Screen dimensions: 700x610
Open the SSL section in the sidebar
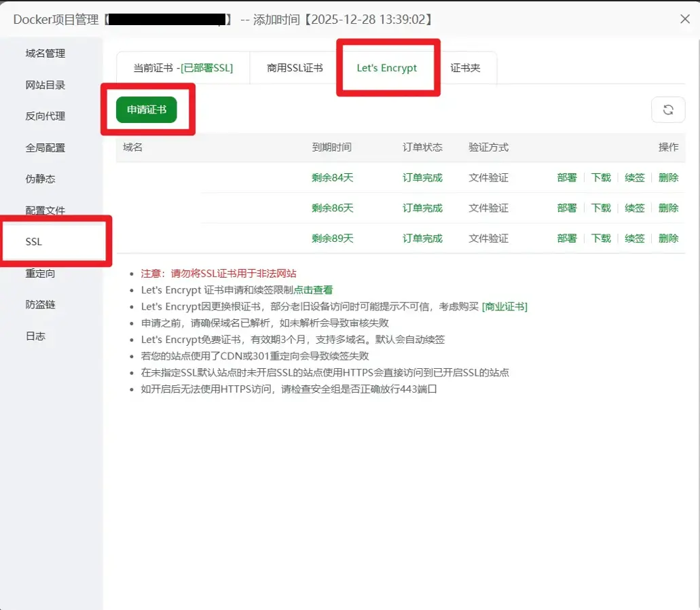pos(35,242)
